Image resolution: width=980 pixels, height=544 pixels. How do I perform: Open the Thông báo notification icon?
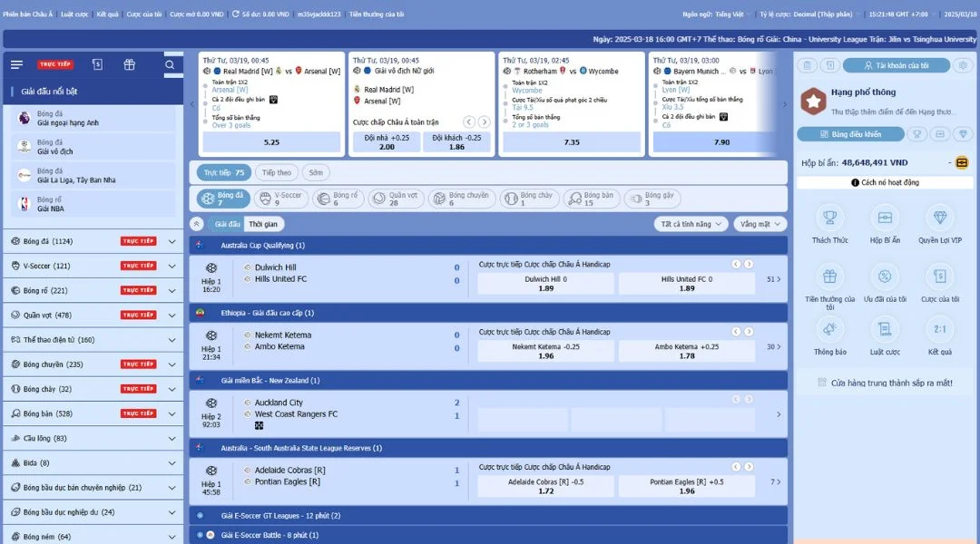830,329
